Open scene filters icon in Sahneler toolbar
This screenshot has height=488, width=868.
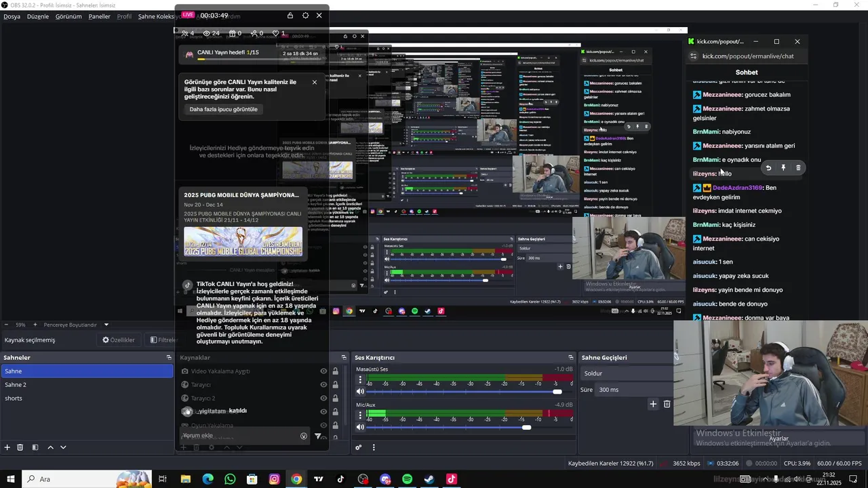click(x=35, y=447)
